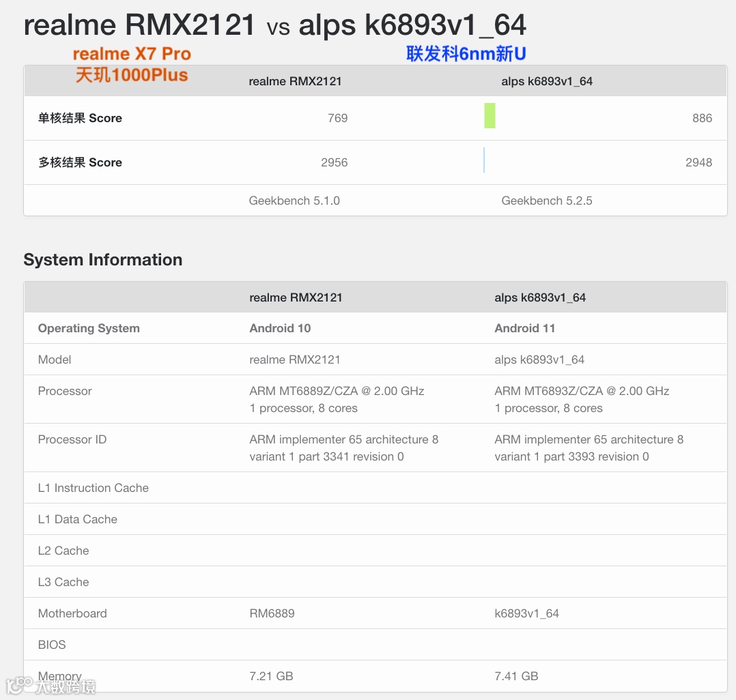Click the orange 'realme X7 Pro' annotation

tap(132, 54)
